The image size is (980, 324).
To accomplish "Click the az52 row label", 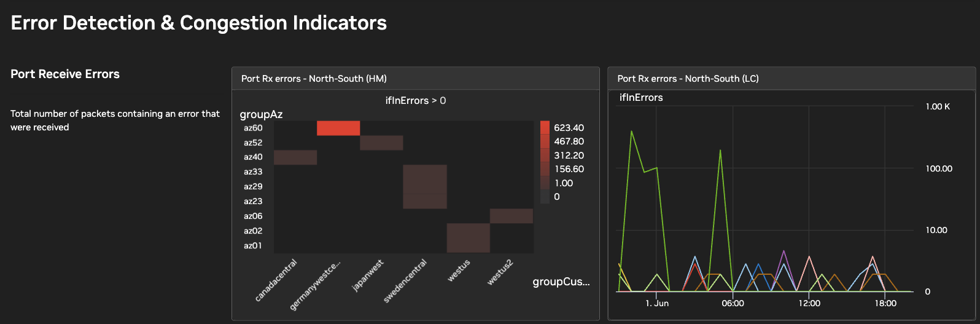I will click(x=253, y=143).
